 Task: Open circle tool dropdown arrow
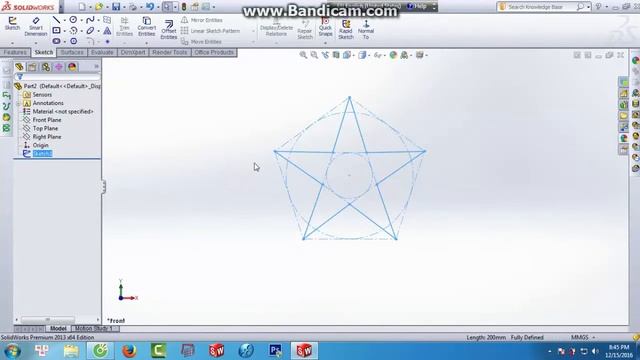pos(81,20)
